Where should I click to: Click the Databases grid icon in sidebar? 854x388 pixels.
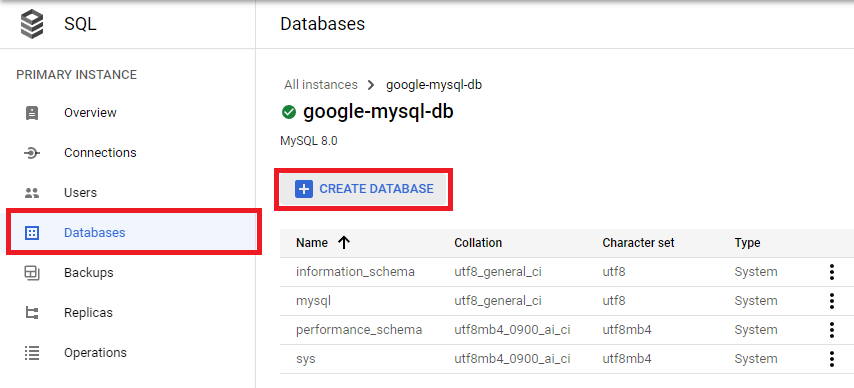(32, 233)
